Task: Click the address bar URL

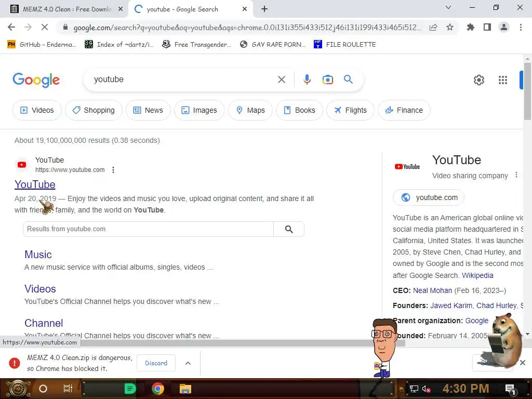Action: (247, 28)
